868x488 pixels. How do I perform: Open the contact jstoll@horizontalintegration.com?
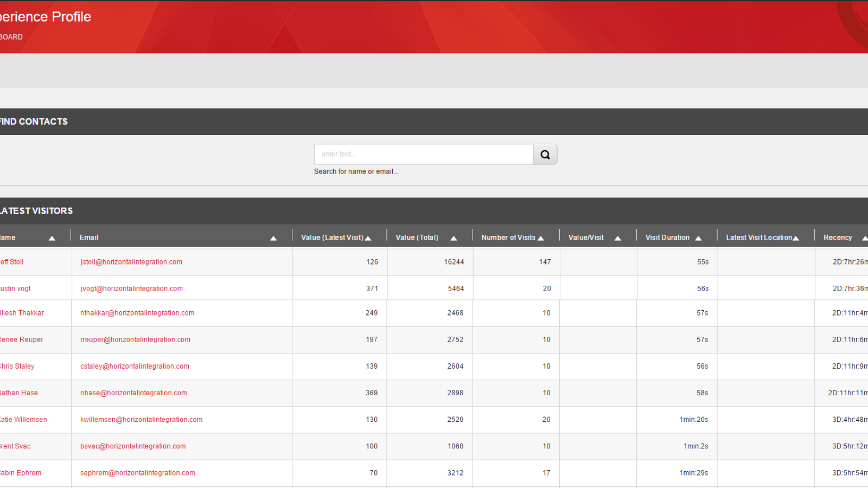(x=131, y=261)
